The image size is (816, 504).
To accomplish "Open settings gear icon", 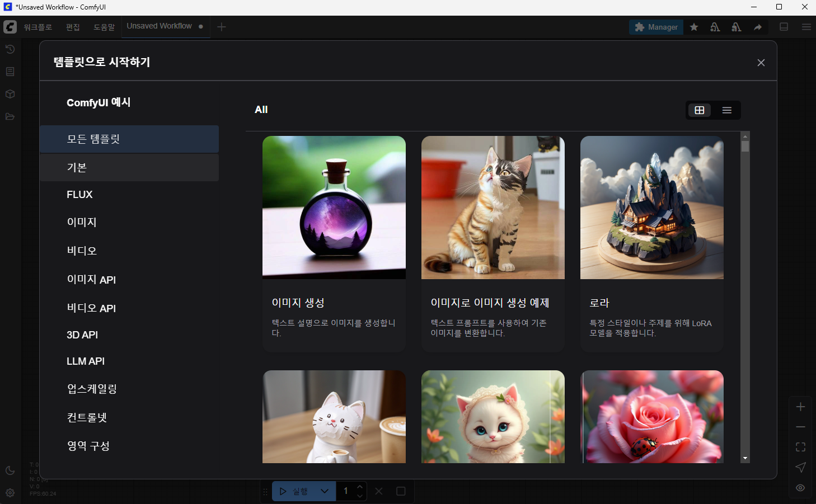I will (x=10, y=493).
